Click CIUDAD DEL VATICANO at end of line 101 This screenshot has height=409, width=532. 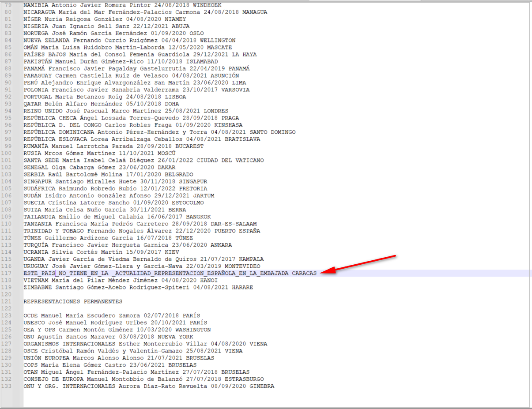click(x=230, y=160)
